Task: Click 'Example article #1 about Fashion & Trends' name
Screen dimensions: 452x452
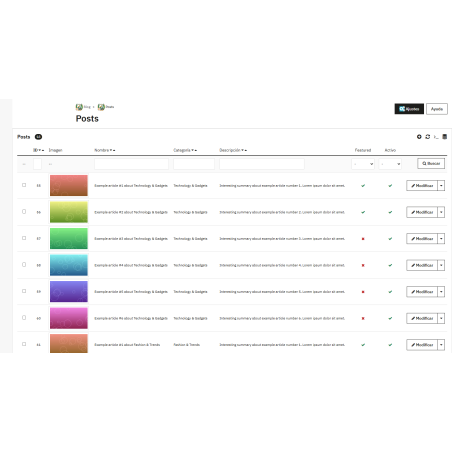Action: pyautogui.click(x=127, y=345)
